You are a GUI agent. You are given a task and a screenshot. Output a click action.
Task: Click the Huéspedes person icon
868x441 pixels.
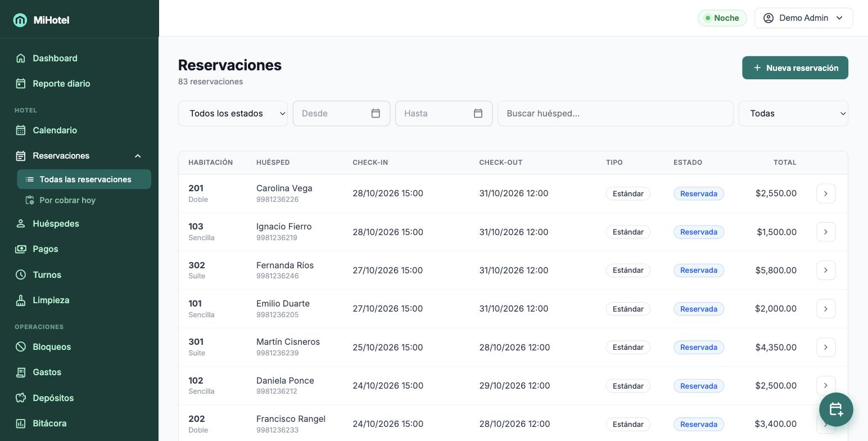click(x=21, y=224)
